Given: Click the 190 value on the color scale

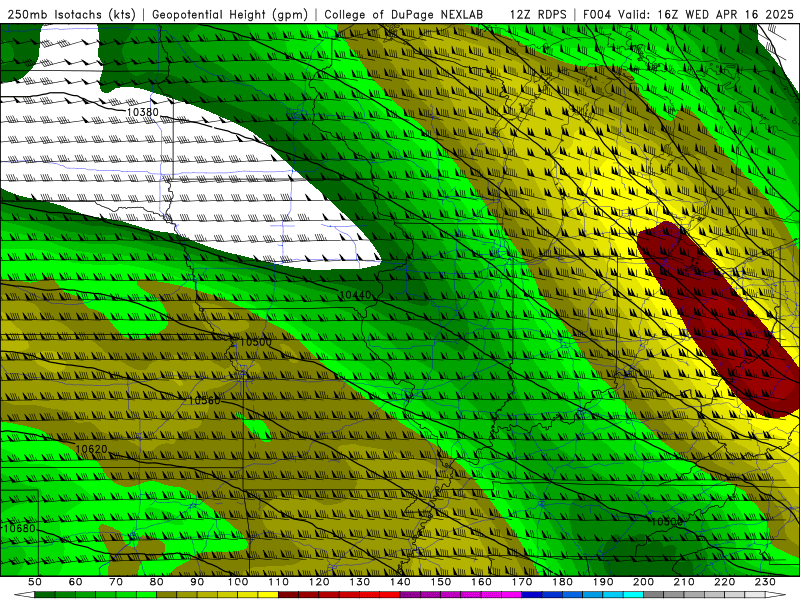Looking at the screenshot, I should point(603,582).
